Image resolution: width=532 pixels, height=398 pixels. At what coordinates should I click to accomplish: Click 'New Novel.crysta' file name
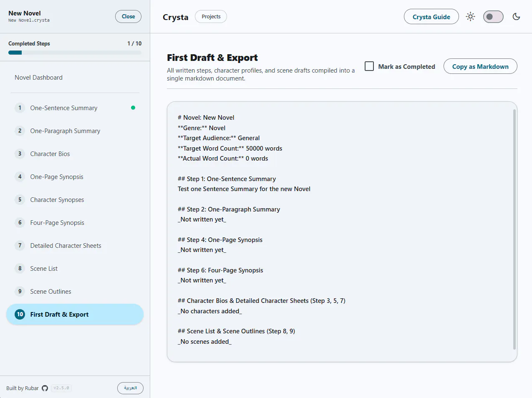[x=29, y=20]
